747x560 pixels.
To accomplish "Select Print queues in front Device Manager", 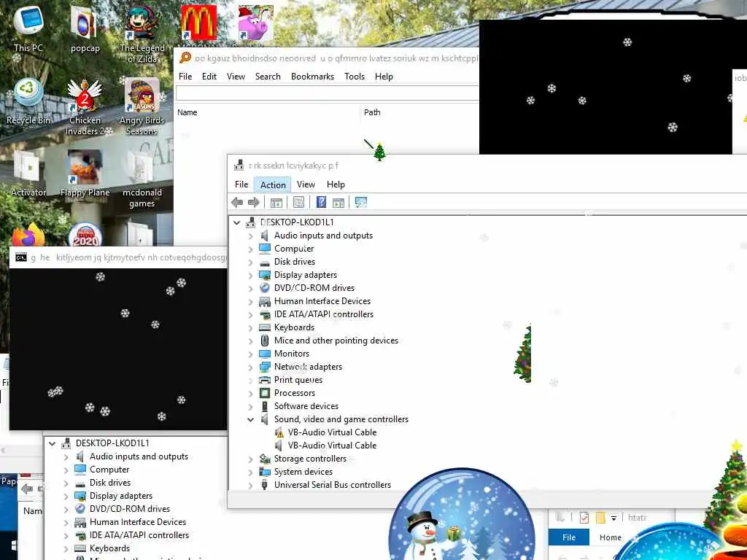I will [x=298, y=380].
